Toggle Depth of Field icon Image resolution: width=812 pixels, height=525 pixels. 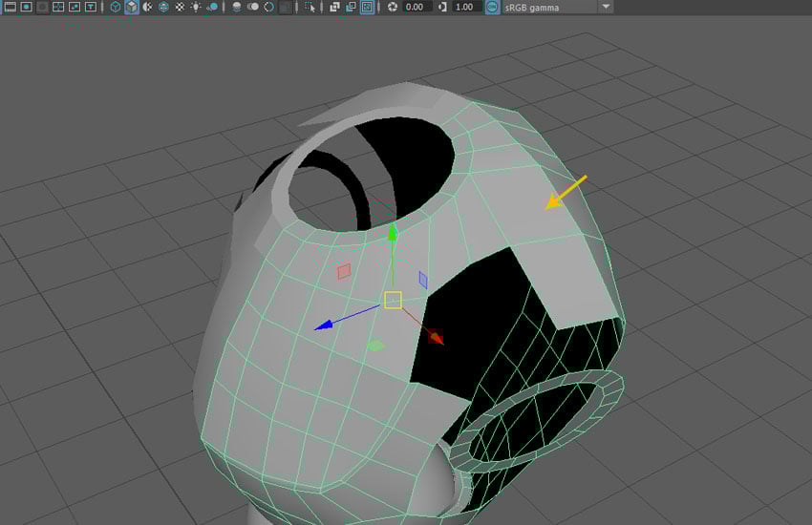point(285,7)
